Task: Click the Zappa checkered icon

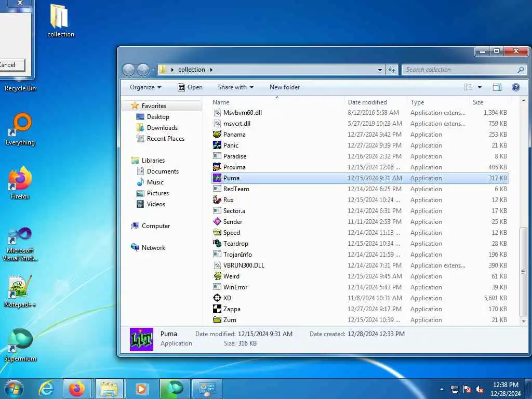Action: (217, 309)
